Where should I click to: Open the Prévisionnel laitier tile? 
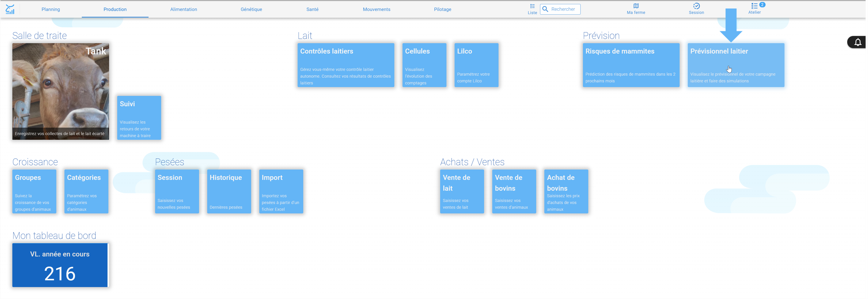(736, 65)
